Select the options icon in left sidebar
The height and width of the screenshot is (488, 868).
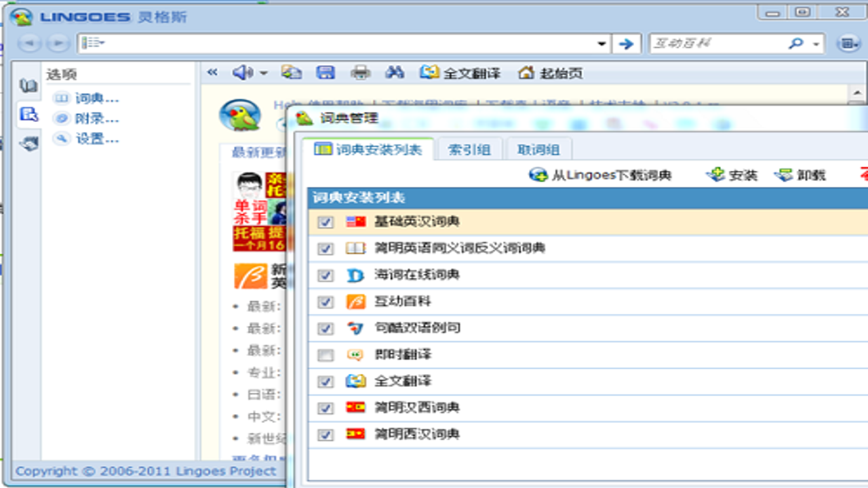(x=28, y=115)
